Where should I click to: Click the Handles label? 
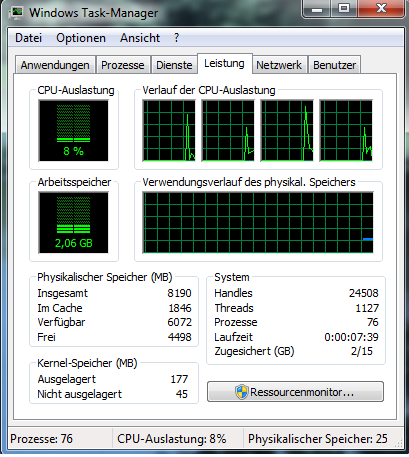click(x=233, y=293)
